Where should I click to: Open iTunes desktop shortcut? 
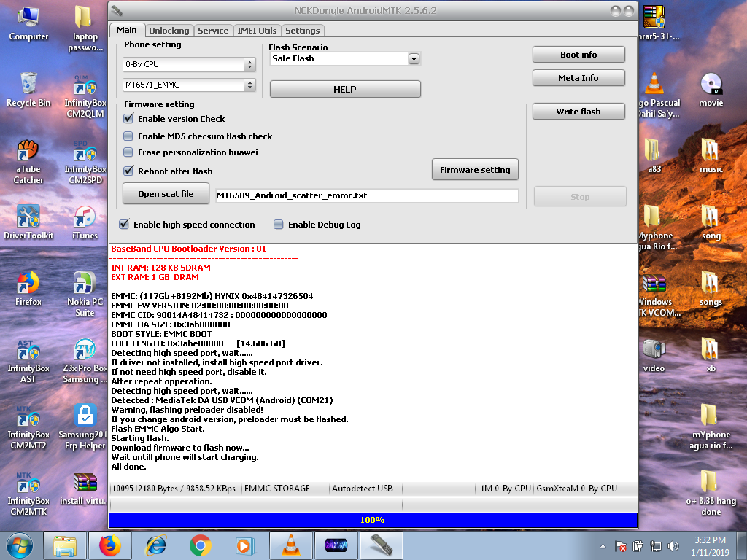pyautogui.click(x=85, y=222)
